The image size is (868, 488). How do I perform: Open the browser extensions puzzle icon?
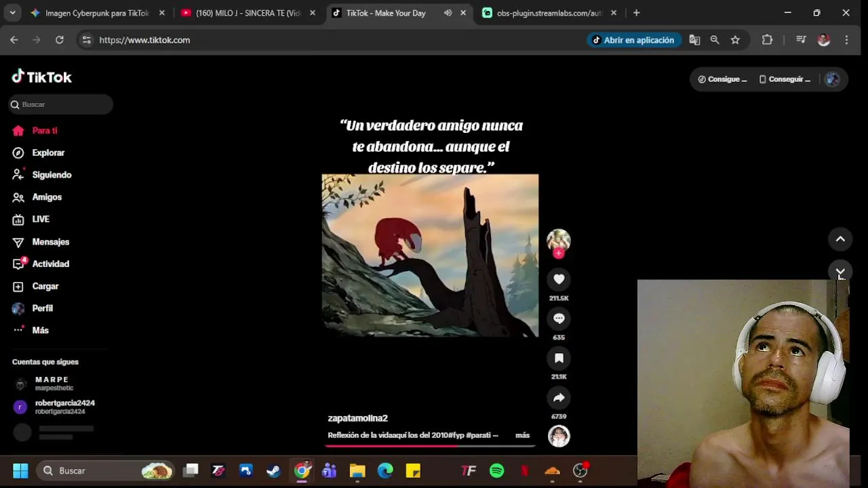point(767,40)
